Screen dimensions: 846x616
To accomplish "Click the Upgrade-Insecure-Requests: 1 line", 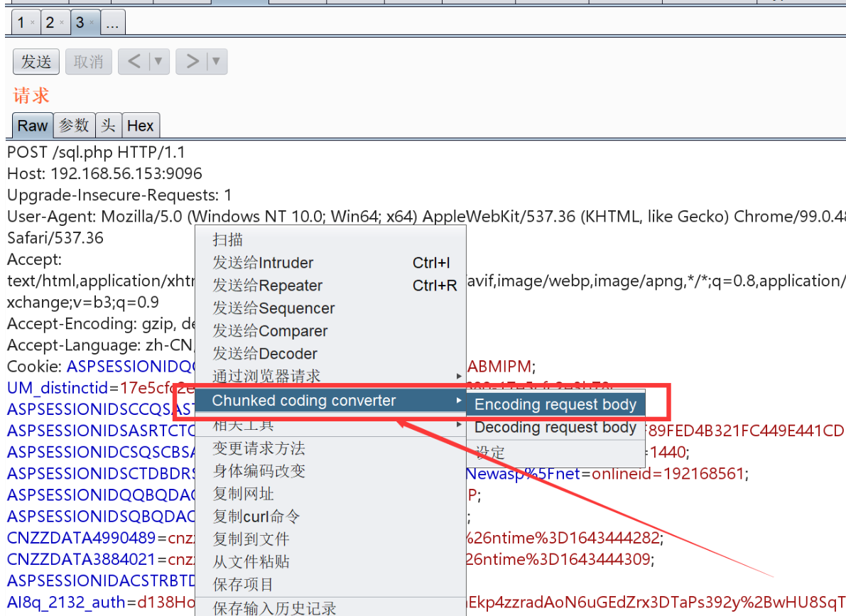I will point(119,195).
